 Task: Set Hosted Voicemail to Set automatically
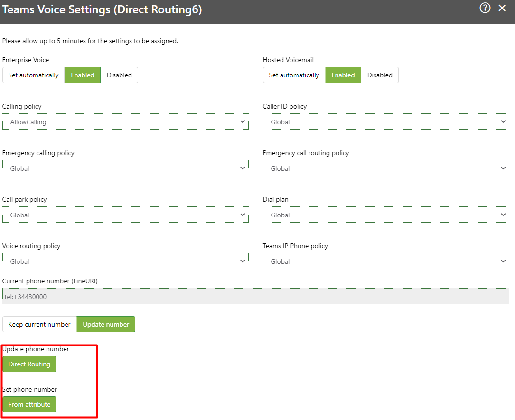(294, 75)
